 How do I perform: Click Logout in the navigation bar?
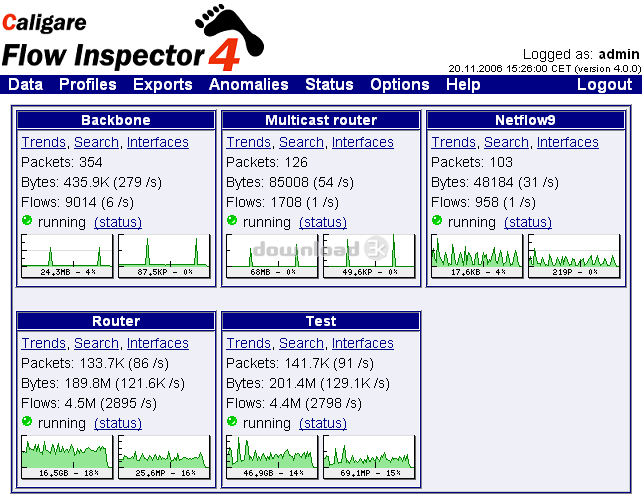[604, 84]
